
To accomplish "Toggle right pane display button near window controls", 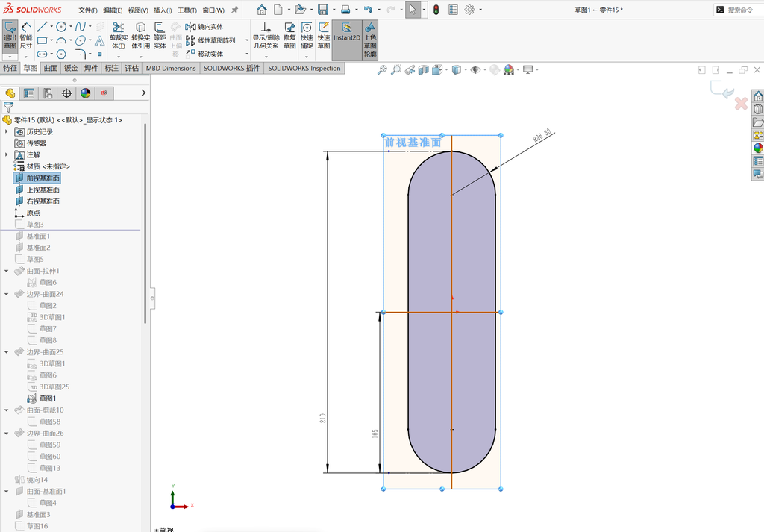I will pyautogui.click(x=716, y=69).
